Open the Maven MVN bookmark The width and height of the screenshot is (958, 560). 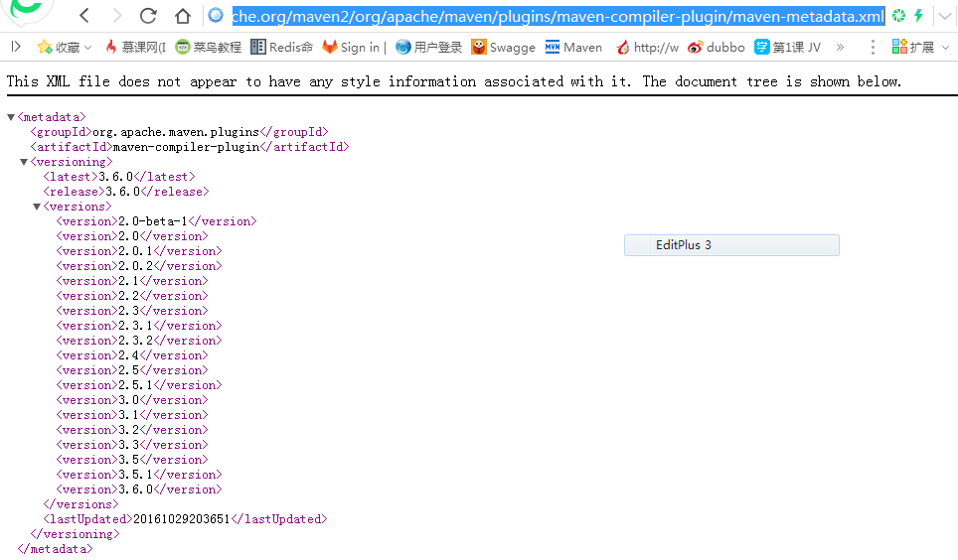(573, 47)
